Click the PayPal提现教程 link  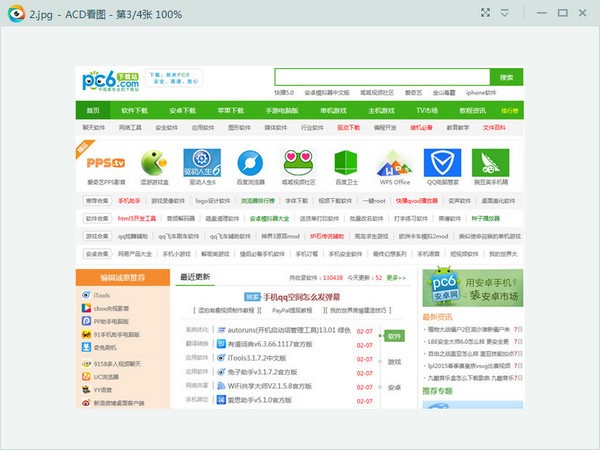pyautogui.click(x=292, y=310)
